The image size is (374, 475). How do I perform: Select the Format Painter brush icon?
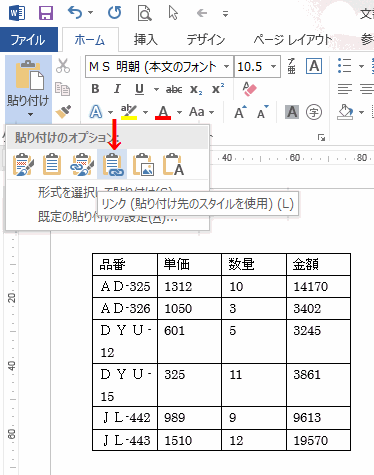coord(63,112)
